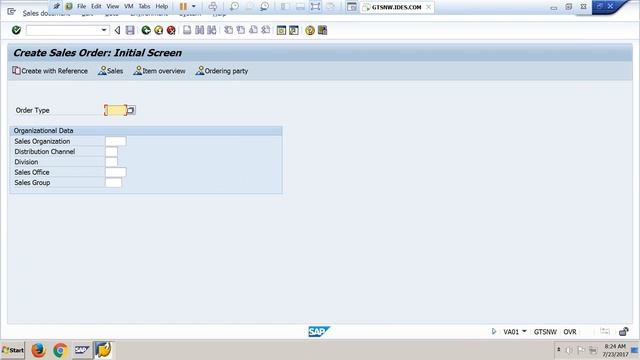Click the Sales button
This screenshot has width=640, height=360.
click(x=111, y=71)
